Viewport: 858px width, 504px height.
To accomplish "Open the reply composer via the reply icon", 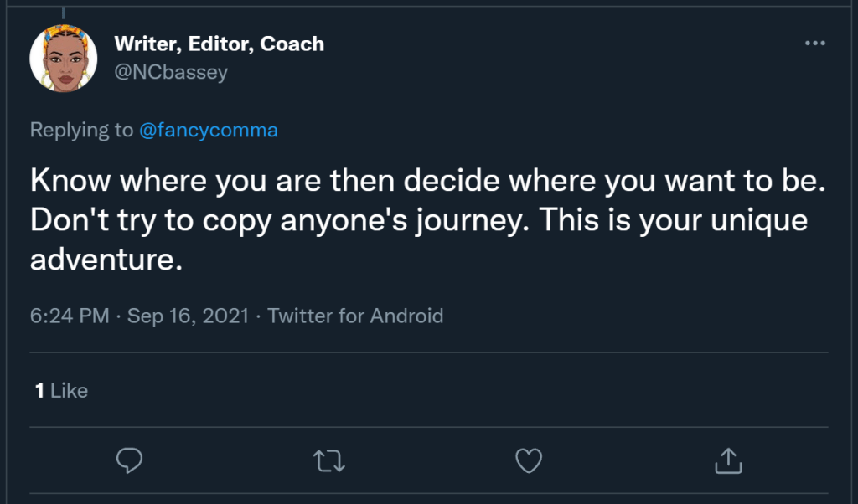I will pos(130,460).
